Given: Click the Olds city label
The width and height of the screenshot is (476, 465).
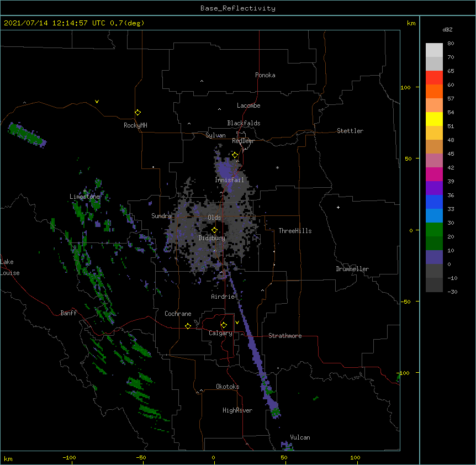Looking at the screenshot, I should pos(214,218).
